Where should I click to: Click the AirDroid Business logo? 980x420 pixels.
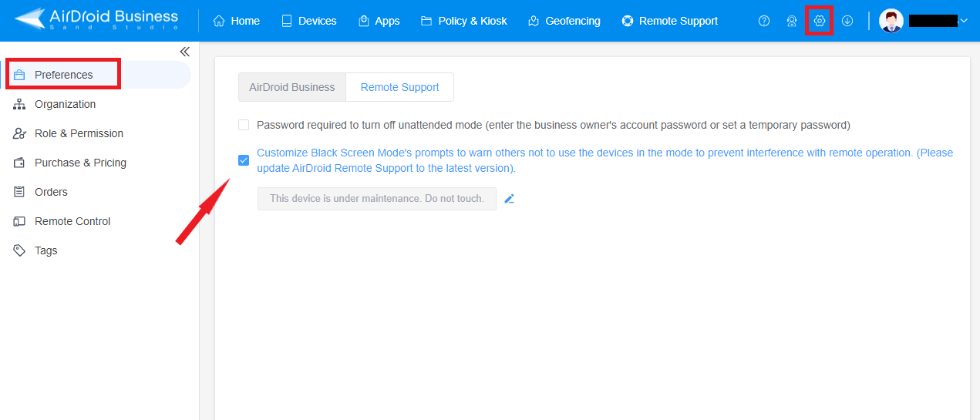[x=96, y=19]
